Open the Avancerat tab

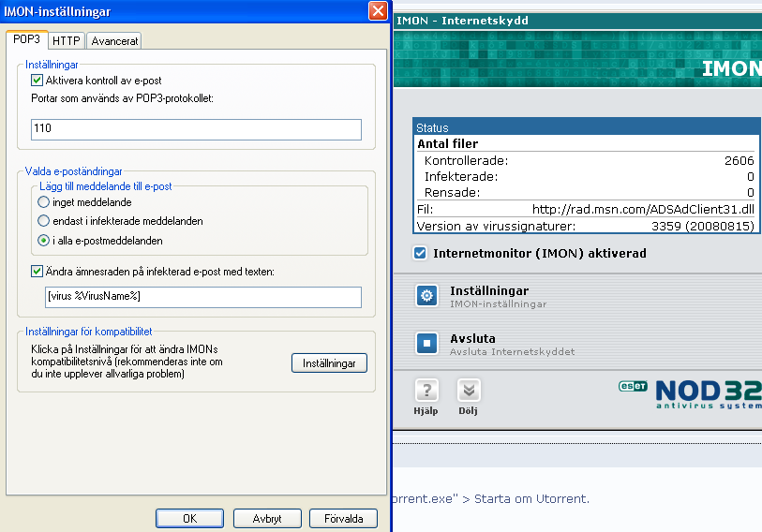coord(114,41)
